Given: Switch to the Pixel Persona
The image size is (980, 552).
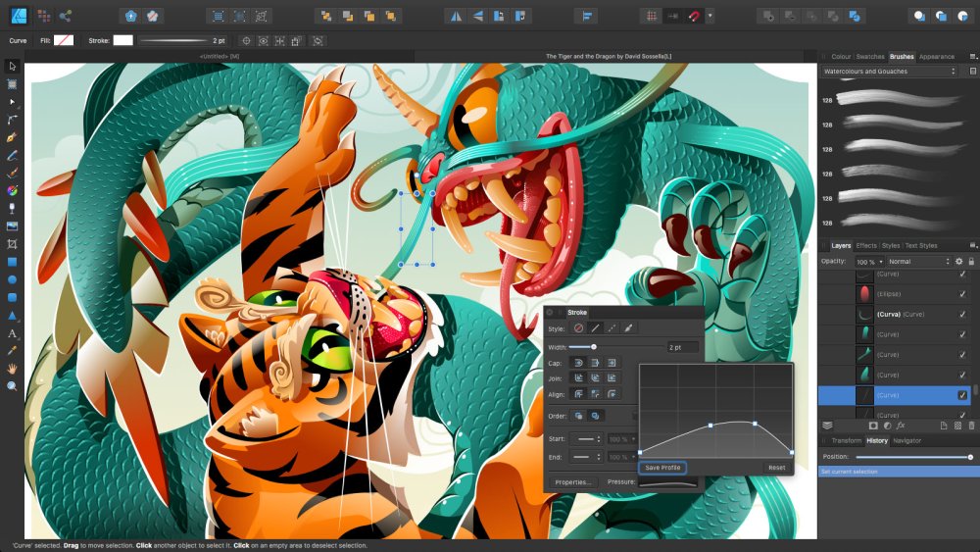Looking at the screenshot, I should 44,16.
